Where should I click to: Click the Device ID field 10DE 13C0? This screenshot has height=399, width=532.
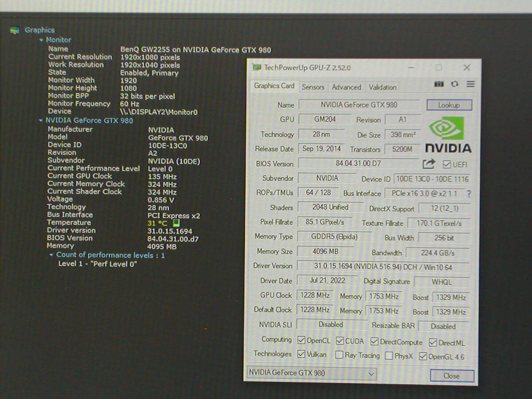click(432, 179)
